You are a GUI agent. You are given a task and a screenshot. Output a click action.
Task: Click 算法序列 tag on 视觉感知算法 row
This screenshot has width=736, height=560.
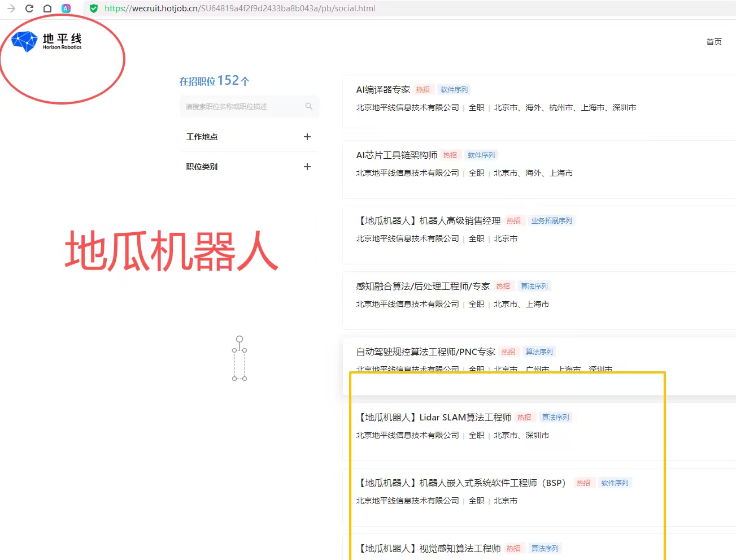pyautogui.click(x=545, y=548)
